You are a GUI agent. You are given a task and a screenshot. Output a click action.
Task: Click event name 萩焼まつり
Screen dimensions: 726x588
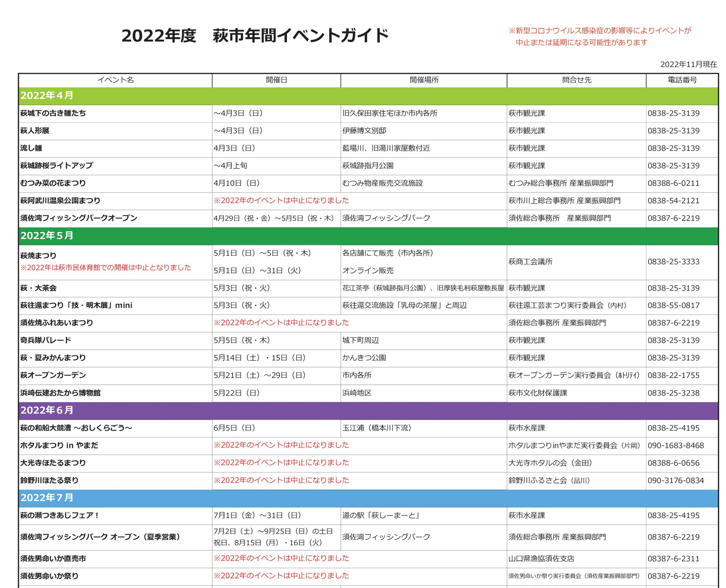click(x=38, y=256)
